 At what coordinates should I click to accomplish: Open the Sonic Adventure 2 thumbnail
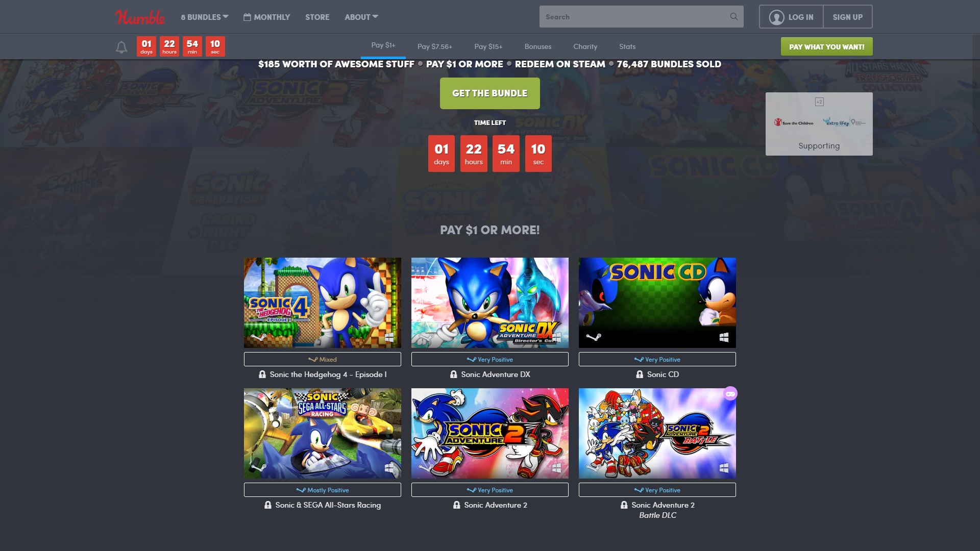coord(490,433)
